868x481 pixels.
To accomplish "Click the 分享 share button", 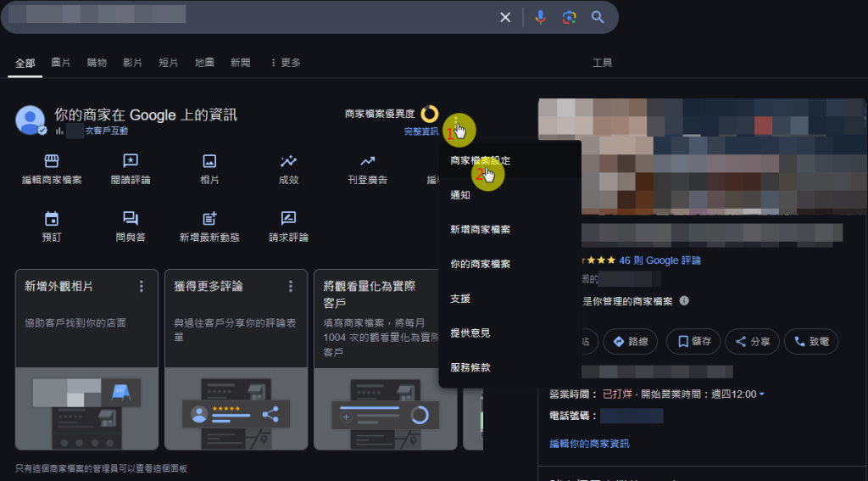I will 753,341.
